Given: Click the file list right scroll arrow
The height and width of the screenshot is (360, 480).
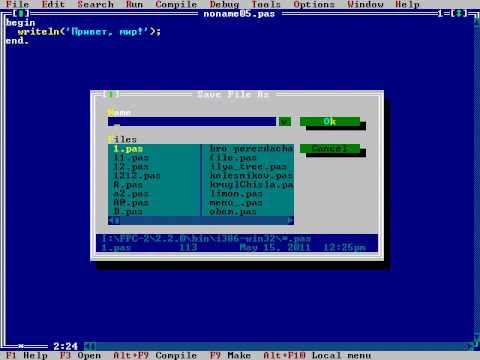Looking at the screenshot, I should click(x=291, y=220).
